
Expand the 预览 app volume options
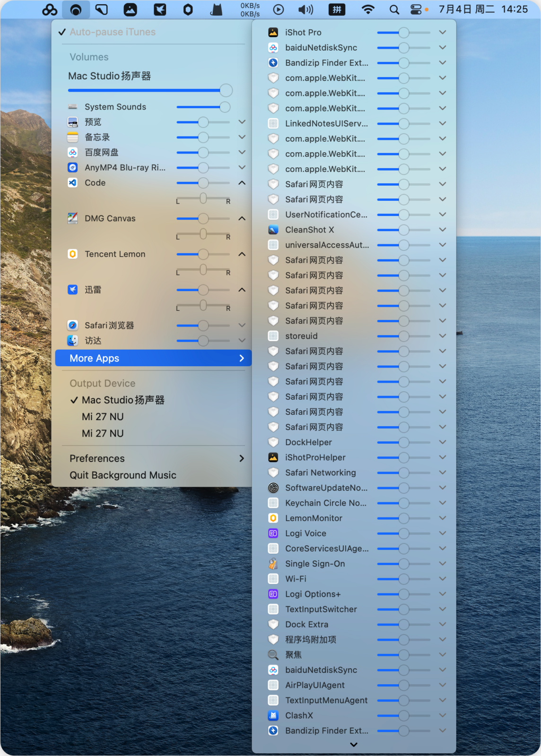click(x=242, y=122)
